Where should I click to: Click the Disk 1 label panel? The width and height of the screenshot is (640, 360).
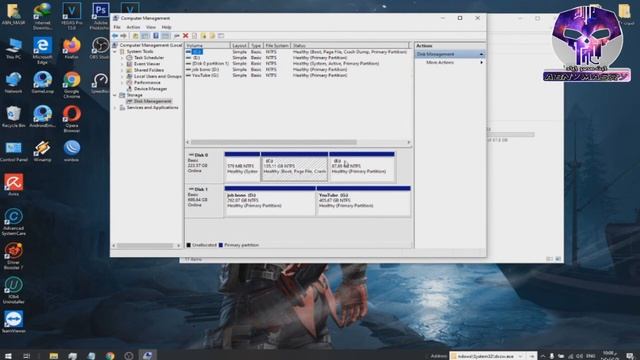pos(204,201)
